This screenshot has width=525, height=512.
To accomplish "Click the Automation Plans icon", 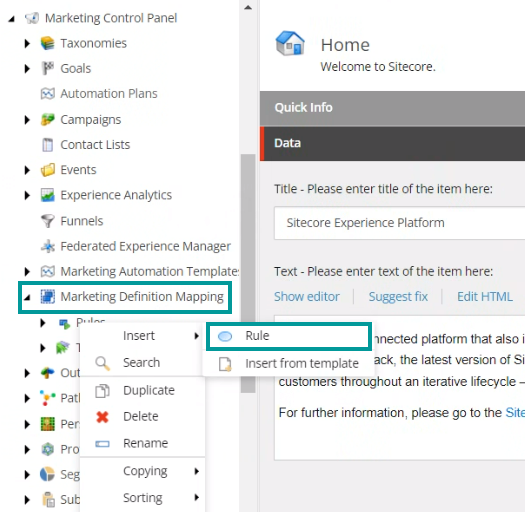I will [48, 93].
